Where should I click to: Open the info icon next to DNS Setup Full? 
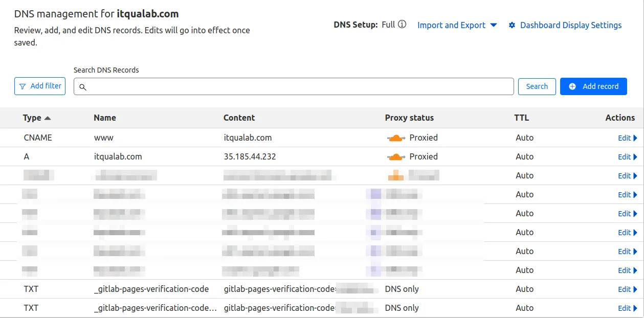coord(402,24)
